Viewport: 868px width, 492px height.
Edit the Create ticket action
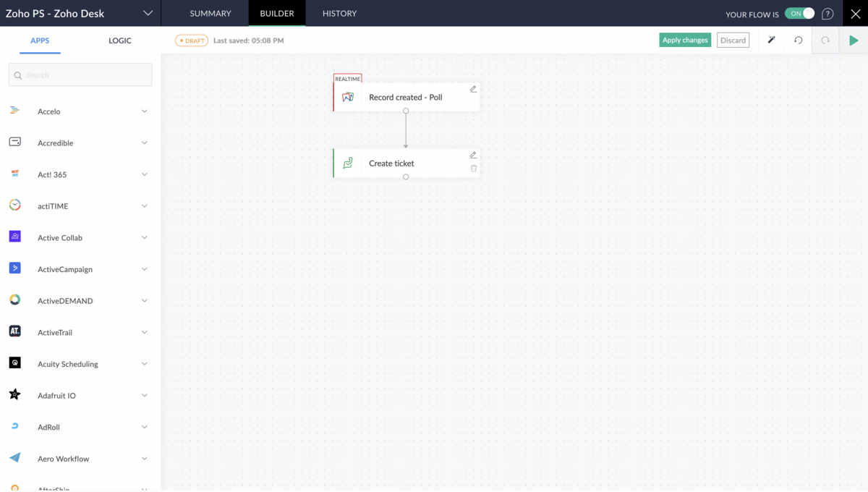[473, 155]
